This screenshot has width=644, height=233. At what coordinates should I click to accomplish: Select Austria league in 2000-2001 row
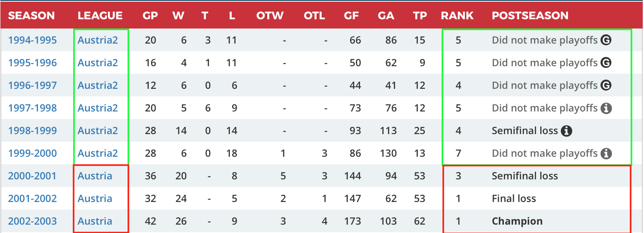pos(95,176)
